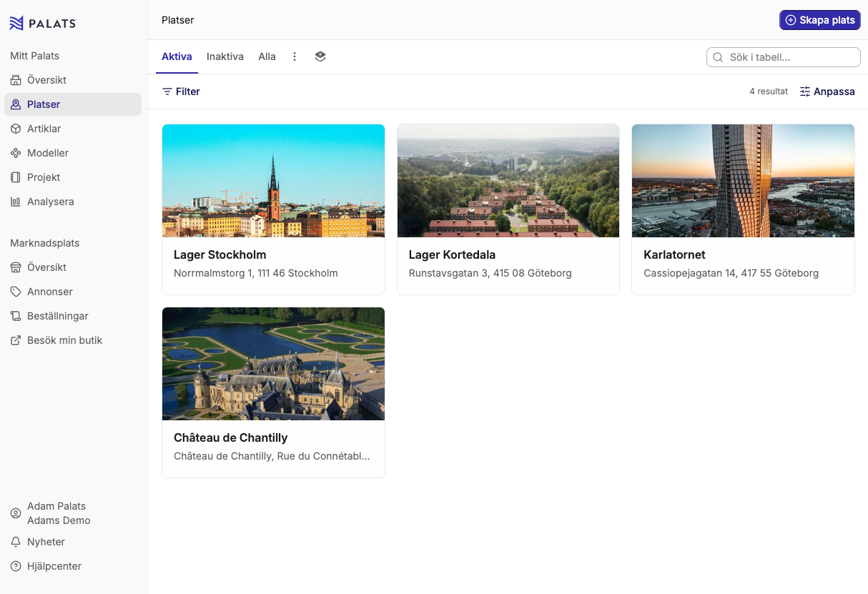Open Annonser tag item
Screen dimensions: 868x594
[49, 292]
